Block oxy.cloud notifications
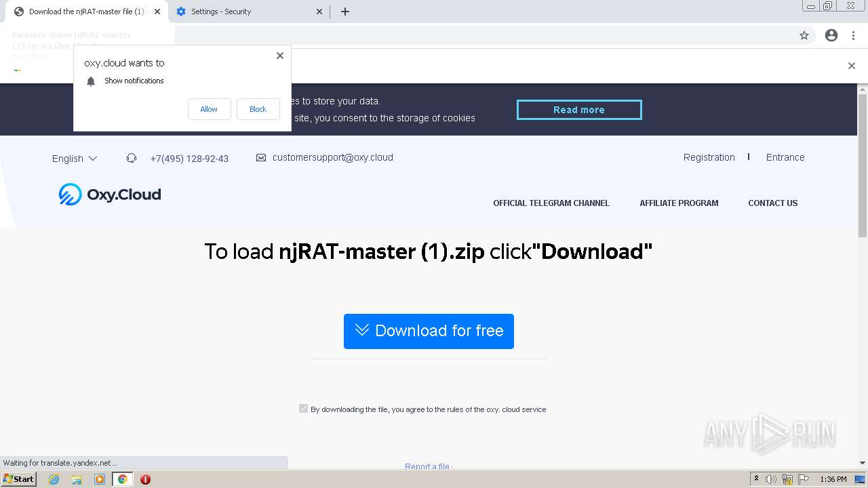Viewport: 868px width, 488px height. tap(258, 109)
